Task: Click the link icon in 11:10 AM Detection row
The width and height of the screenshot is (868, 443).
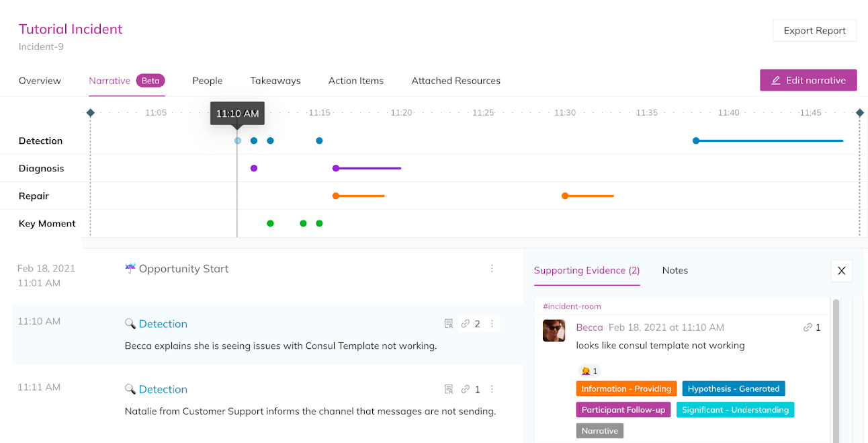Action: pyautogui.click(x=465, y=324)
